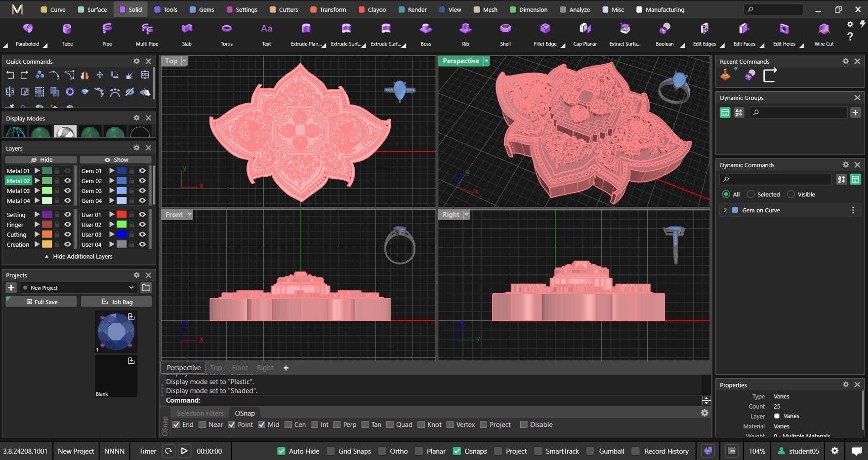Enable Grid Snaps in the status bar
Image resolution: width=868 pixels, height=460 pixels.
pyautogui.click(x=331, y=451)
